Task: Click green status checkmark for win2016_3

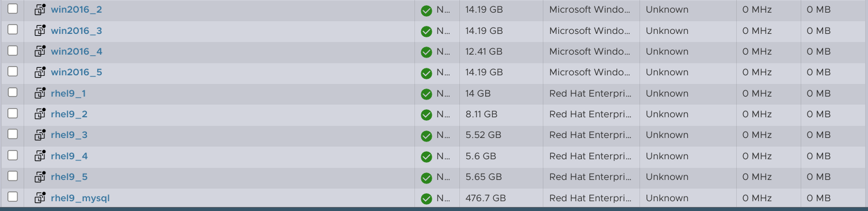Action: click(x=427, y=31)
